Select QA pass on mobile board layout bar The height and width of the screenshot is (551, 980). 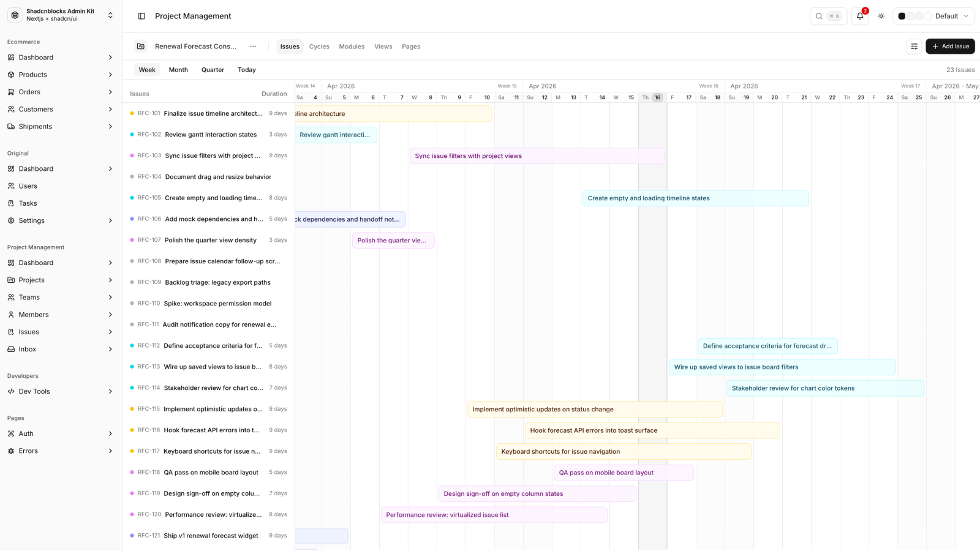tap(624, 473)
